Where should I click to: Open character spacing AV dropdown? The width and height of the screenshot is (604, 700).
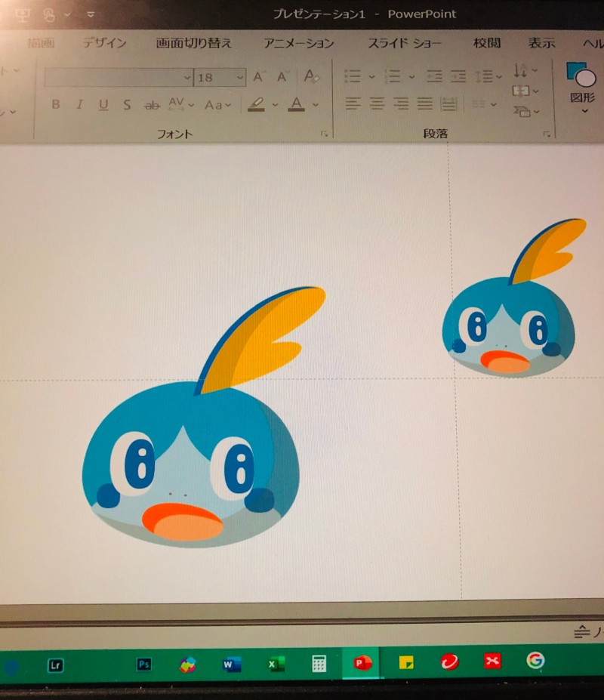click(180, 104)
